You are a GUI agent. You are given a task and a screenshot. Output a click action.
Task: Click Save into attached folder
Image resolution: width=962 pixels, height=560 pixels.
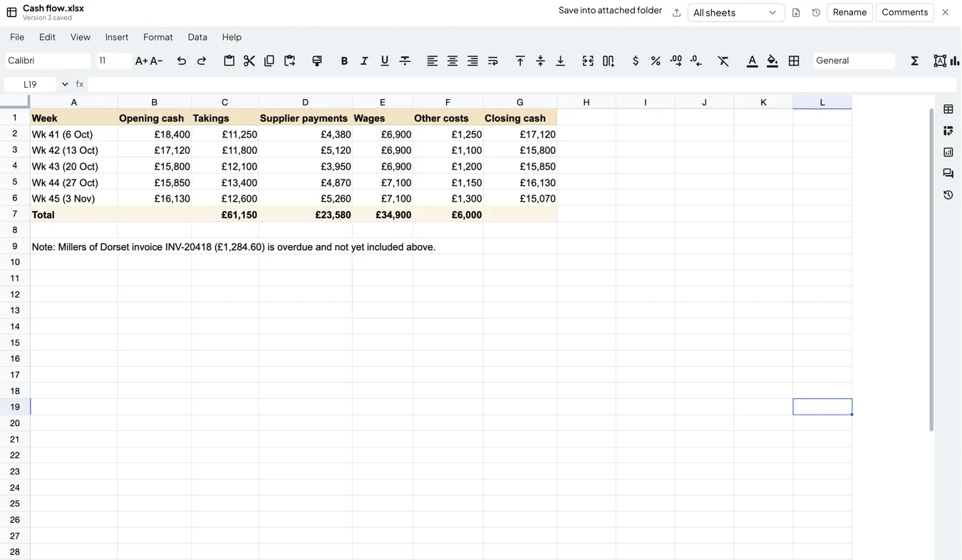click(610, 11)
